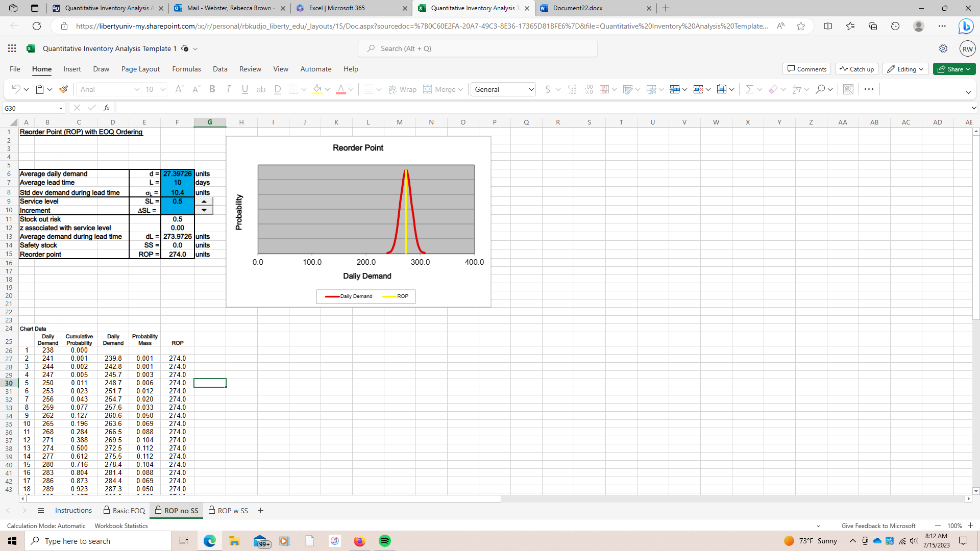Click the green Share button

point(954,69)
